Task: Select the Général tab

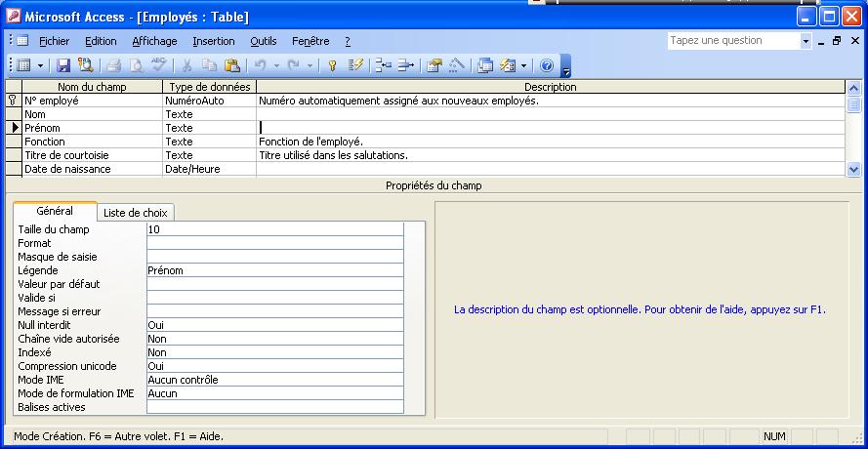Action: coord(55,211)
